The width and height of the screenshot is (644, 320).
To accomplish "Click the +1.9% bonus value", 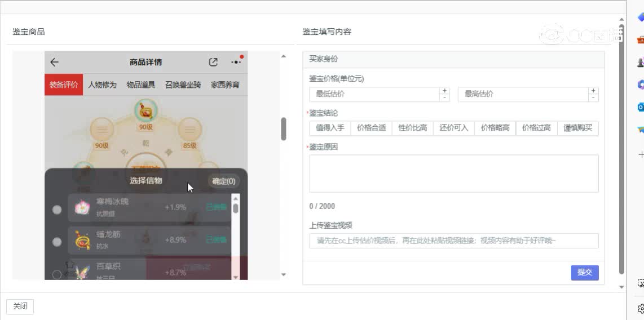I will click(x=175, y=207).
